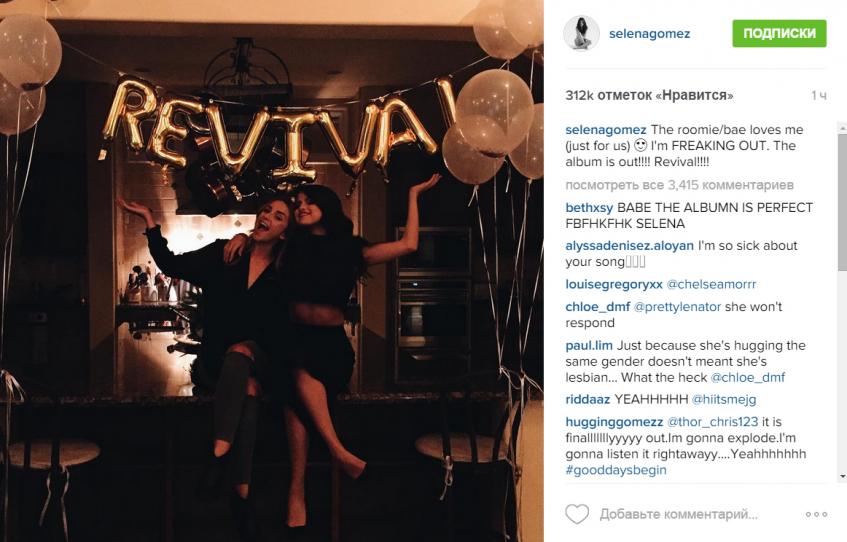
Task: Open bethxsy commenter profile
Action: 589,208
